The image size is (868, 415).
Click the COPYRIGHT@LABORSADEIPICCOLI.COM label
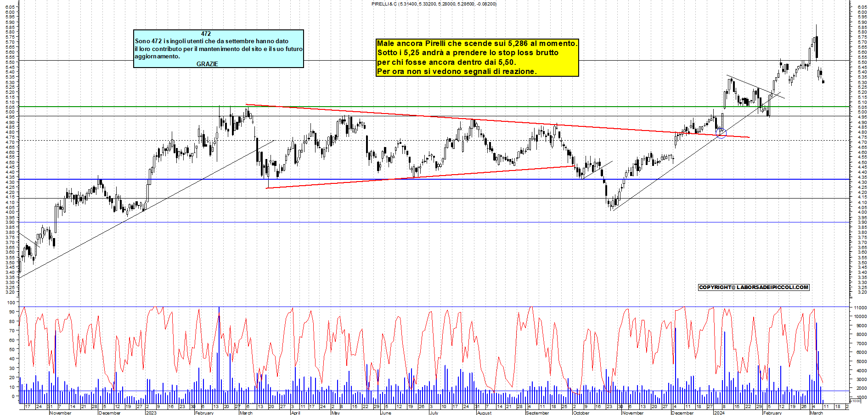[x=753, y=287]
